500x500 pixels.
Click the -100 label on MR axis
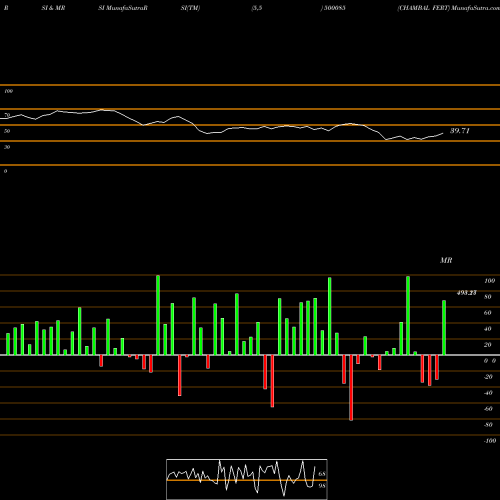[x=490, y=441]
